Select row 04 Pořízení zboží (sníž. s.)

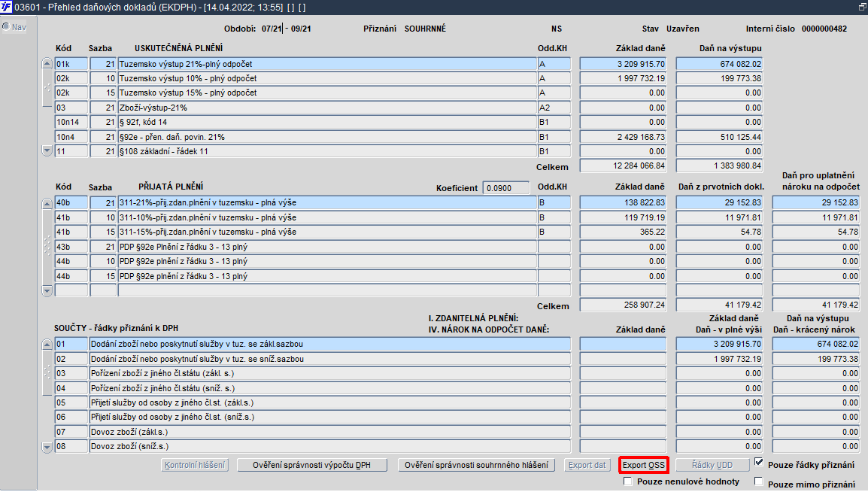[x=330, y=388]
